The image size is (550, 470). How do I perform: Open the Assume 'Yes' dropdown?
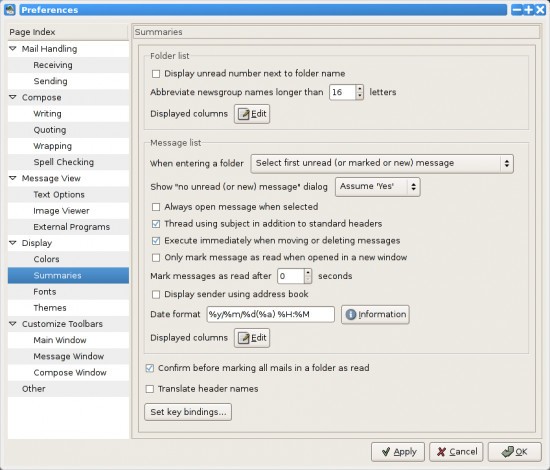(377, 187)
